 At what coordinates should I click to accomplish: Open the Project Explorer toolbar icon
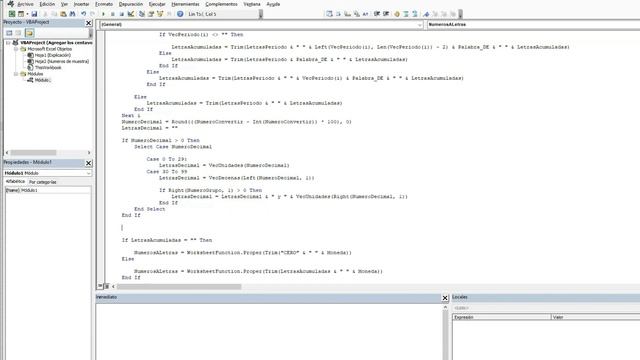142,14
